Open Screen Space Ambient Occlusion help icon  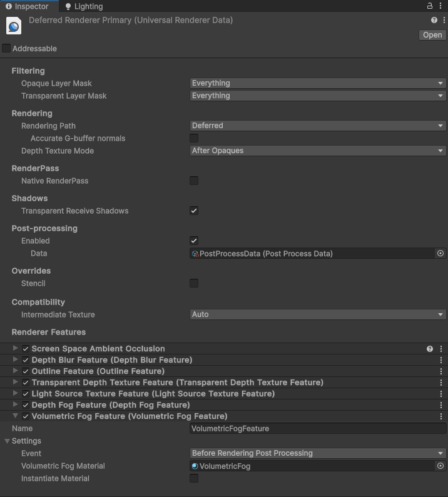point(430,349)
